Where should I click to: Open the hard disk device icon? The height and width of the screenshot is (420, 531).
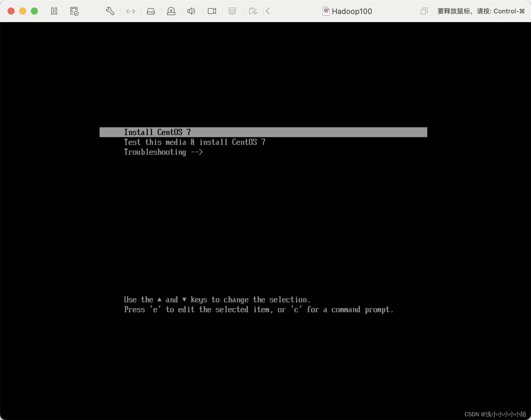click(x=151, y=11)
